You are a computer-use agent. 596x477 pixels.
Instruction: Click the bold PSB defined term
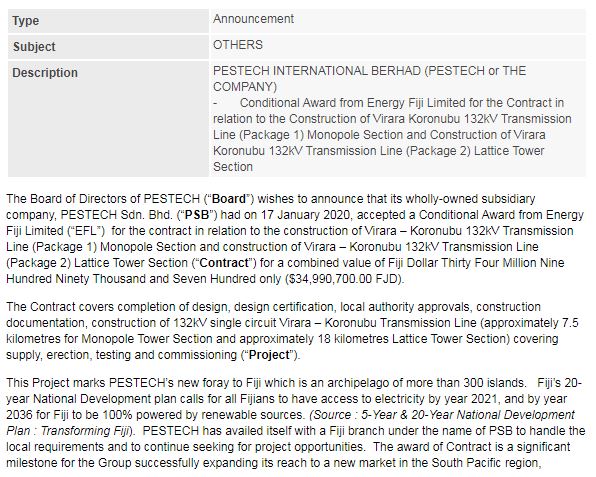197,215
